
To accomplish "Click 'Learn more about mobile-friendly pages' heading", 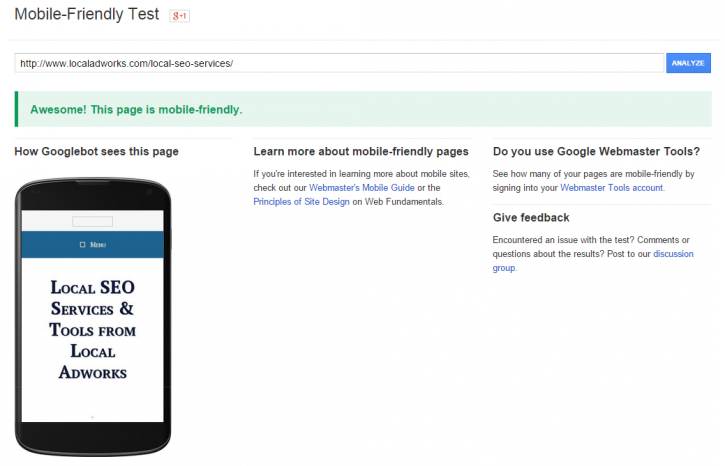I will point(361,152).
